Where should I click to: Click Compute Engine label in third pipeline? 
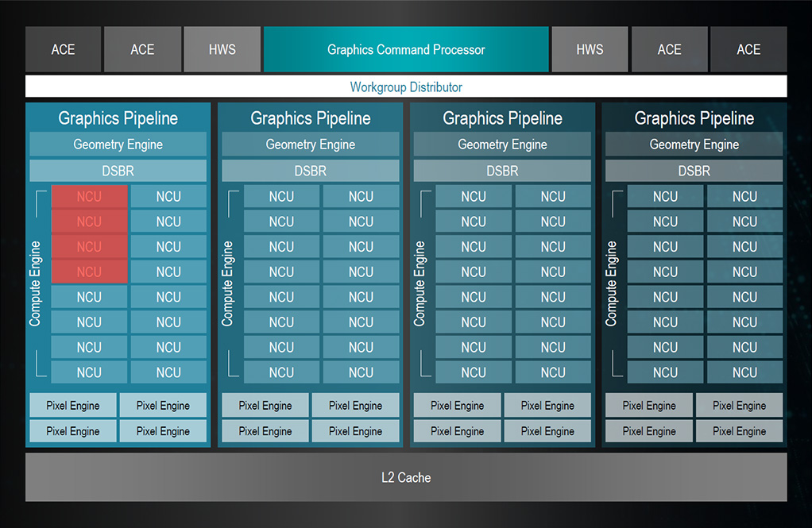[420, 283]
